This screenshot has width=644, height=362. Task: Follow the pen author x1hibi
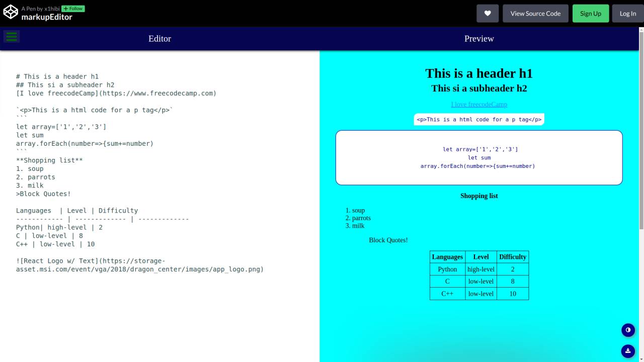coord(73,9)
